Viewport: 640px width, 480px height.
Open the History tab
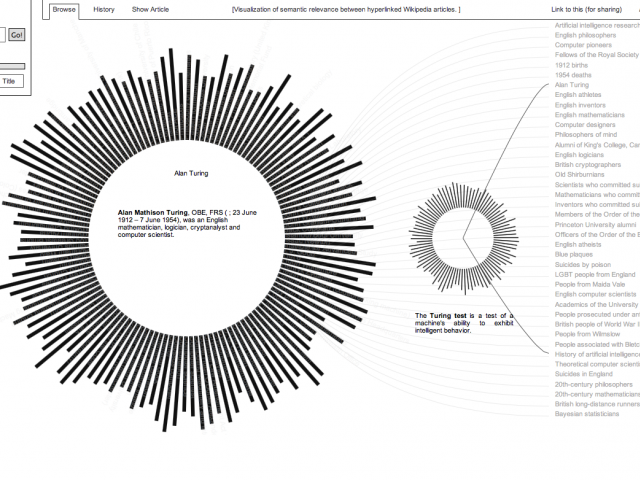point(104,9)
